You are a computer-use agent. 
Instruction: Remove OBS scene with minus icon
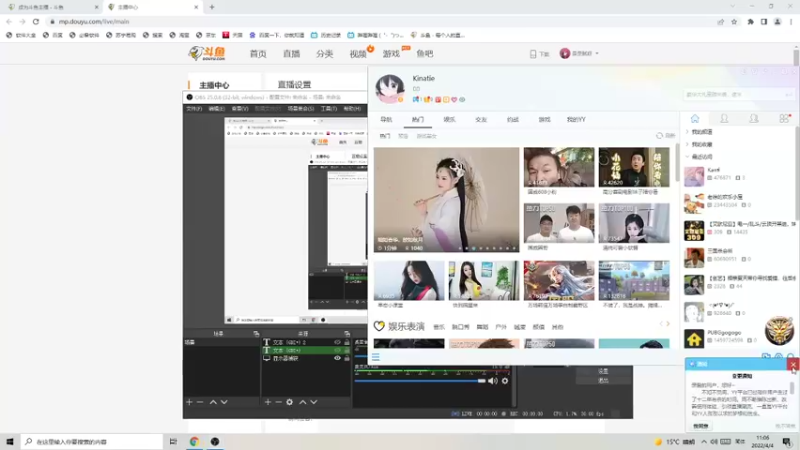pyautogui.click(x=200, y=402)
